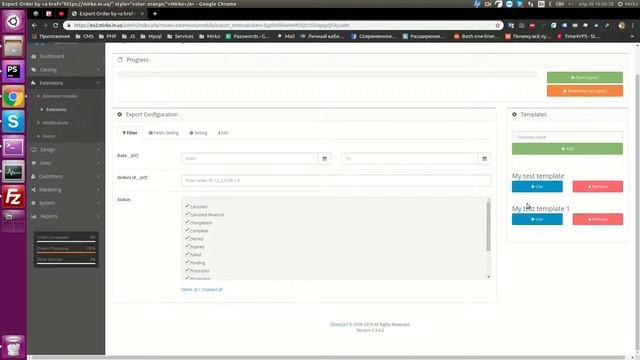
Task: Expand the System sidebar menu
Action: click(x=66, y=203)
